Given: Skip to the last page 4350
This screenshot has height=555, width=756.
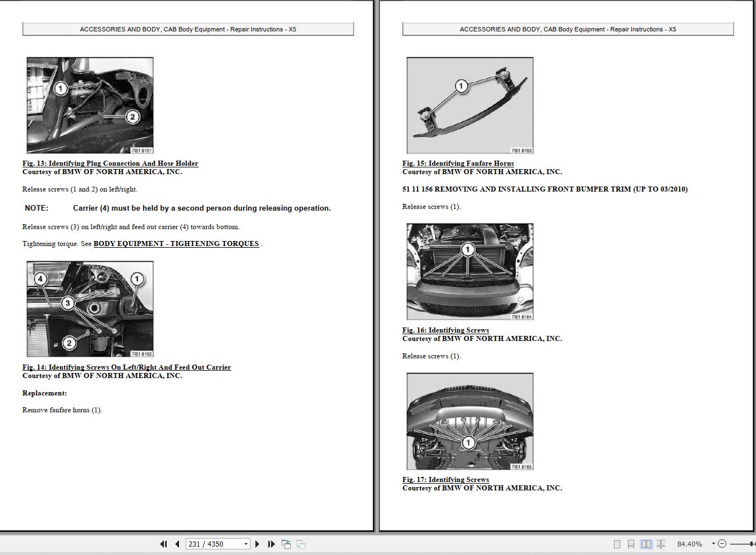Looking at the screenshot, I should [x=271, y=544].
